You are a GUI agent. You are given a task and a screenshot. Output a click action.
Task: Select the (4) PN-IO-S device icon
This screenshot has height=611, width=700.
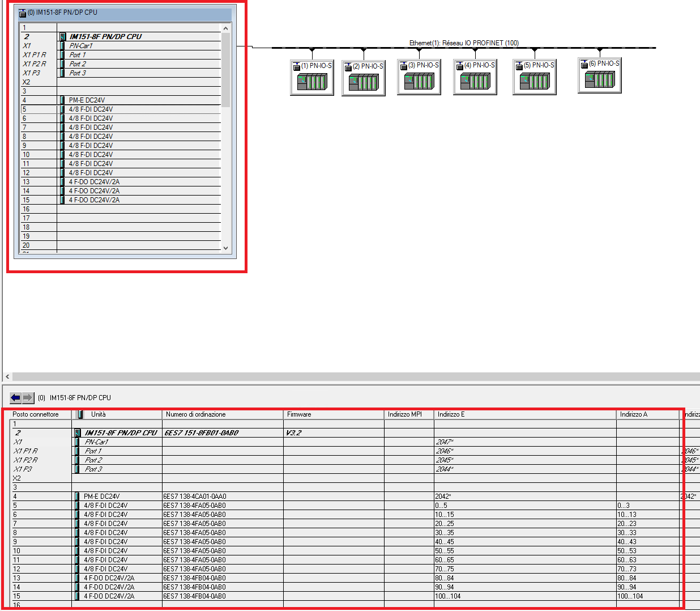(x=475, y=77)
